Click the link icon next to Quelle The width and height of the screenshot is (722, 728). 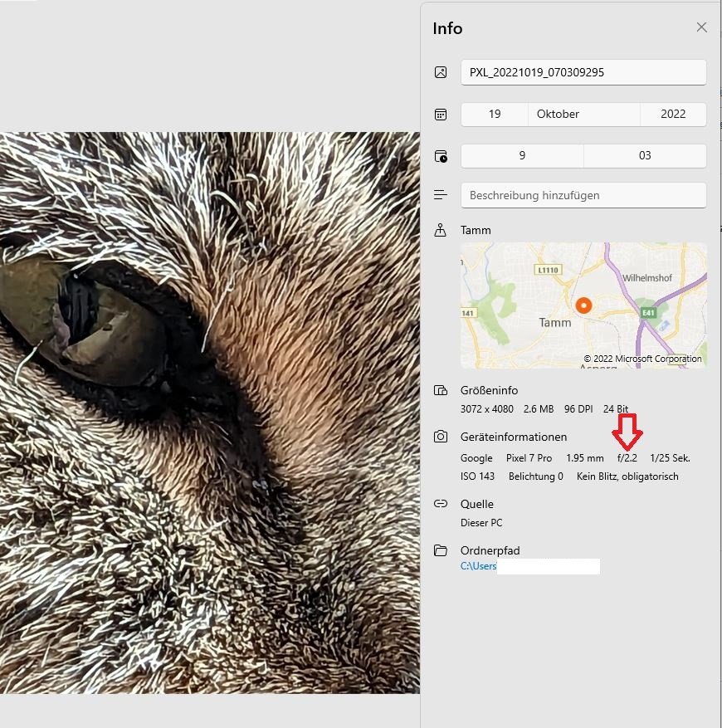coord(441,504)
